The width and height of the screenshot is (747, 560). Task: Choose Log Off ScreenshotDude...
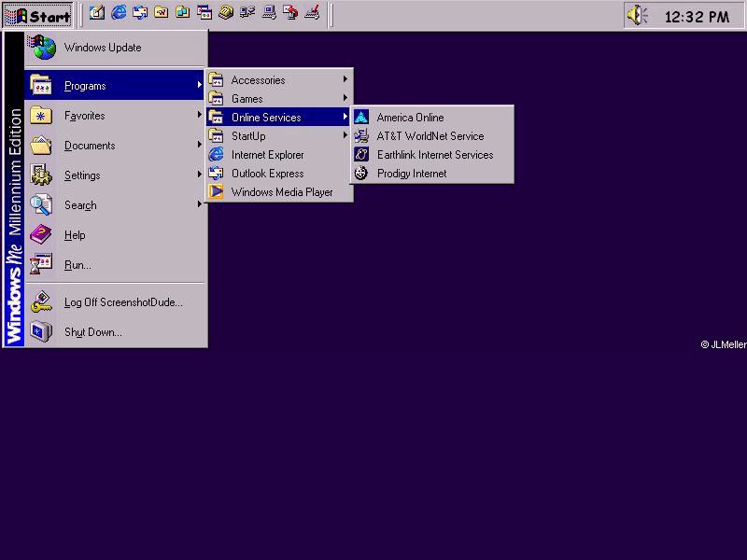pos(116,302)
